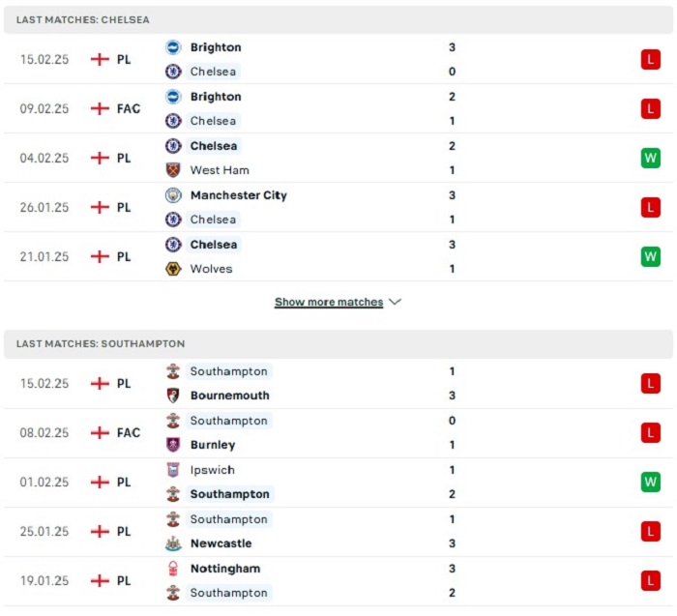
Task: Open the Manchester City team name
Action: (x=239, y=195)
